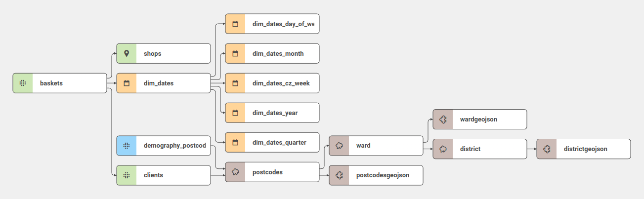The width and height of the screenshot is (644, 199).
Task: Select the dim_dates_month node label
Action: click(278, 53)
